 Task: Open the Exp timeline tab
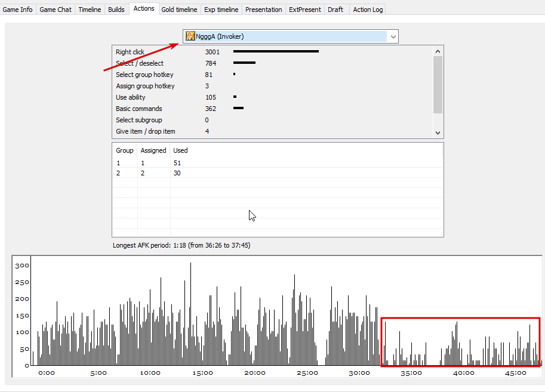tap(221, 10)
